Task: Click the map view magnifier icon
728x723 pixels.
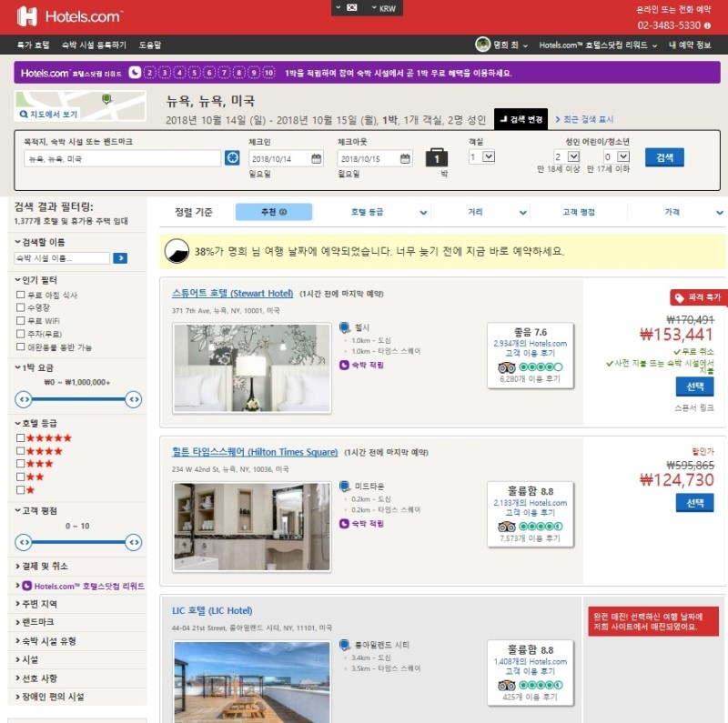Action: click(24, 114)
